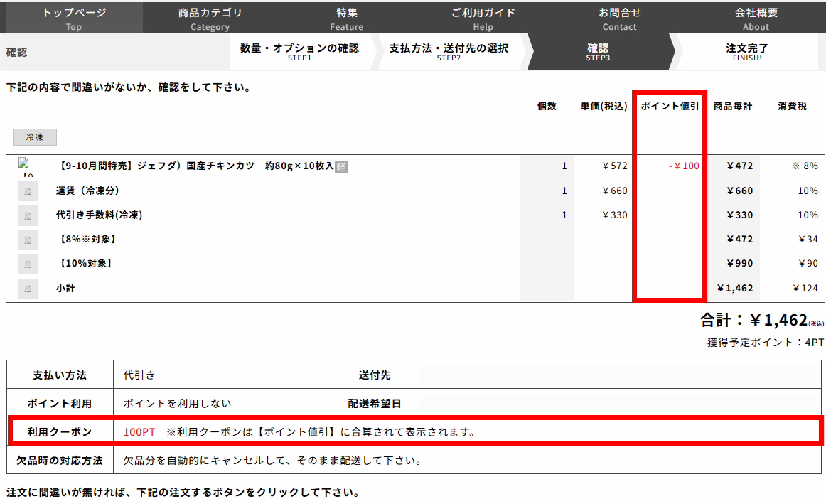Viewport: 826px width, 504px height.
Task: Click the 個数 column header
Action: tap(547, 107)
